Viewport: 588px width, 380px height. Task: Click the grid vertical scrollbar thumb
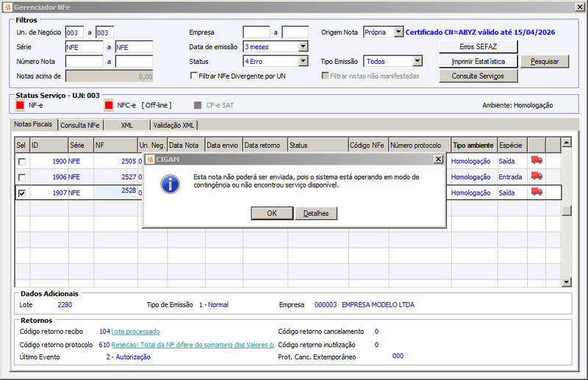click(566, 210)
